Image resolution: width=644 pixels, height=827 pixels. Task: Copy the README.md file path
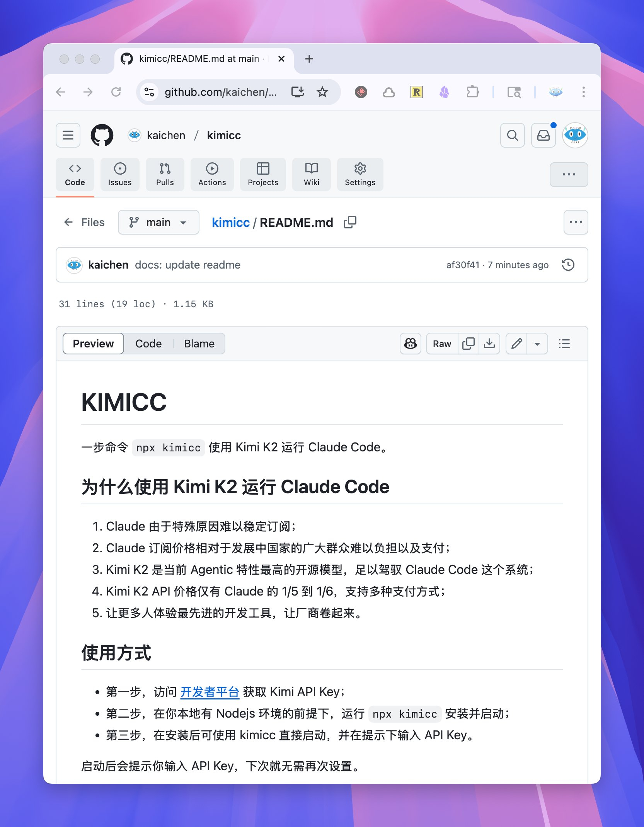(x=350, y=222)
